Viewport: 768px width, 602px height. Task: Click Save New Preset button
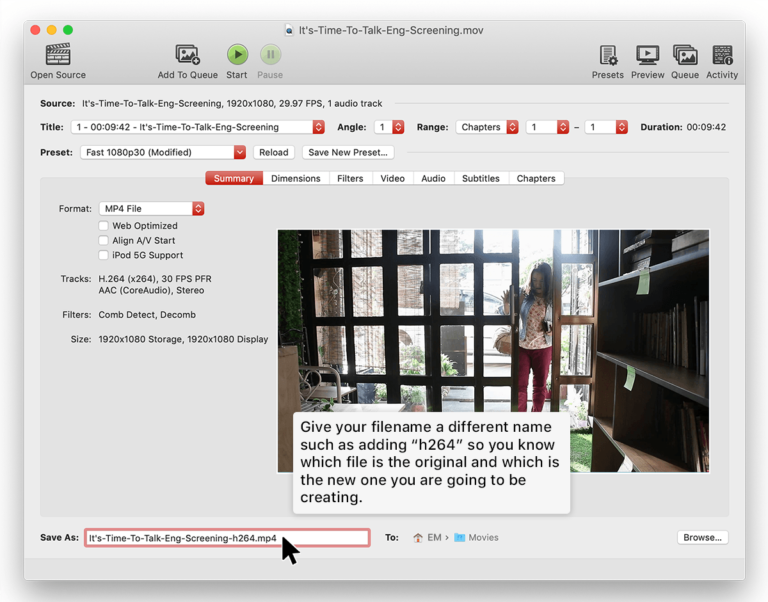(348, 152)
